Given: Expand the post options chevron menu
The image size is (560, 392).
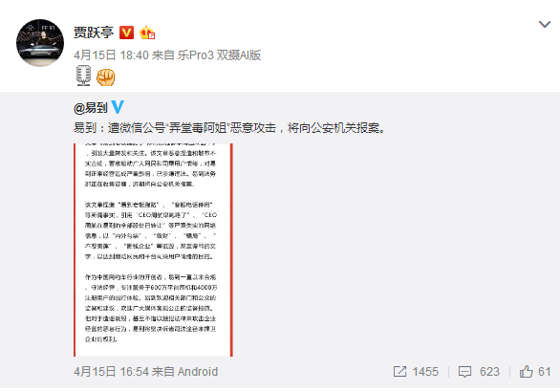Looking at the screenshot, I should tap(545, 24).
